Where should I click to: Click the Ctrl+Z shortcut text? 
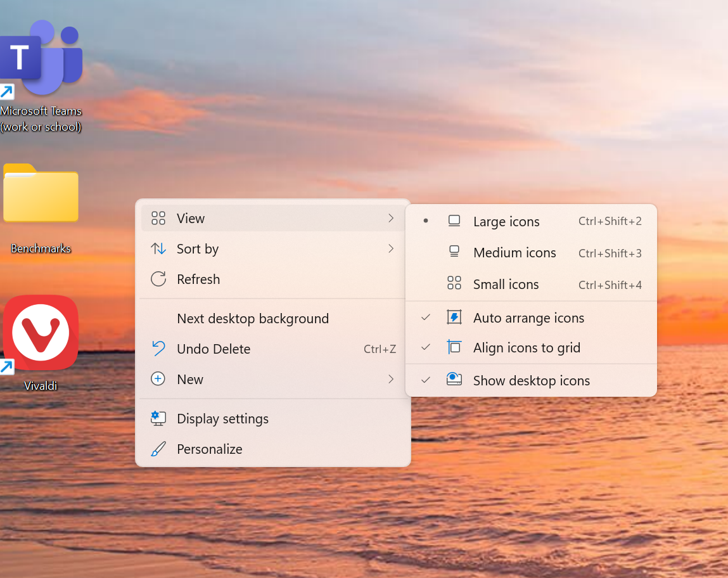[x=380, y=349]
